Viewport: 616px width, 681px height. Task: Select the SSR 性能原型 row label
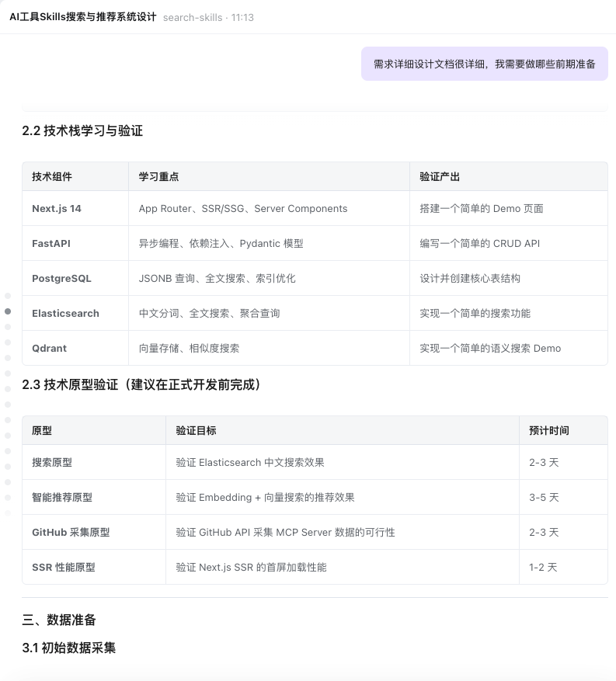pyautogui.click(x=64, y=568)
